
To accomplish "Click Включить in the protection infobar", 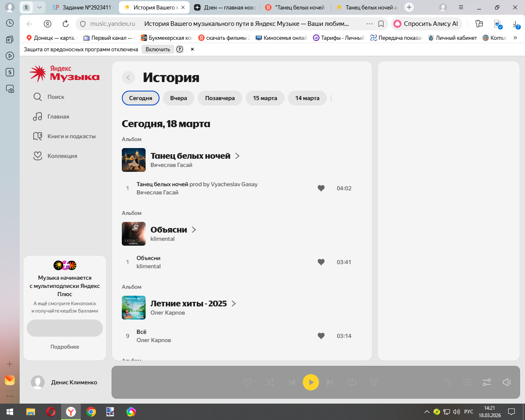I will tap(157, 49).
